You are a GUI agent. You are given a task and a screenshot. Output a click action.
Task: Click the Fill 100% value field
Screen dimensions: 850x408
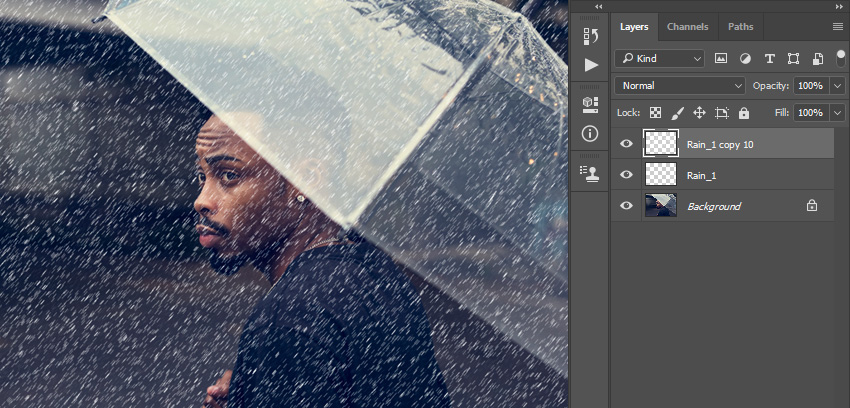(x=811, y=113)
